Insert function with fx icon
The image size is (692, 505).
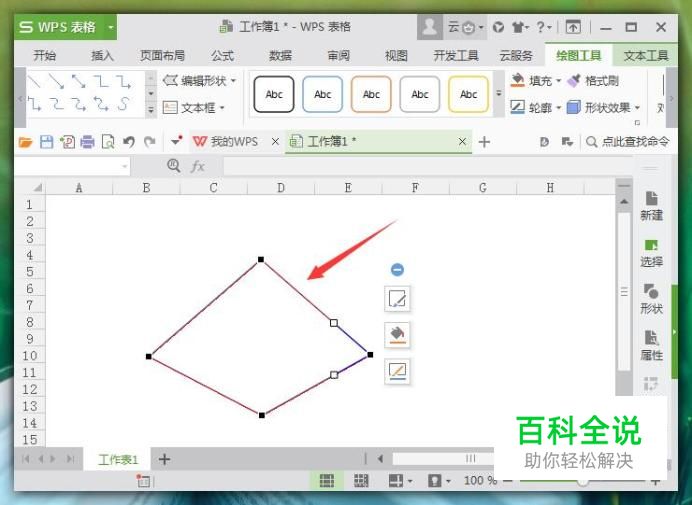click(x=198, y=166)
